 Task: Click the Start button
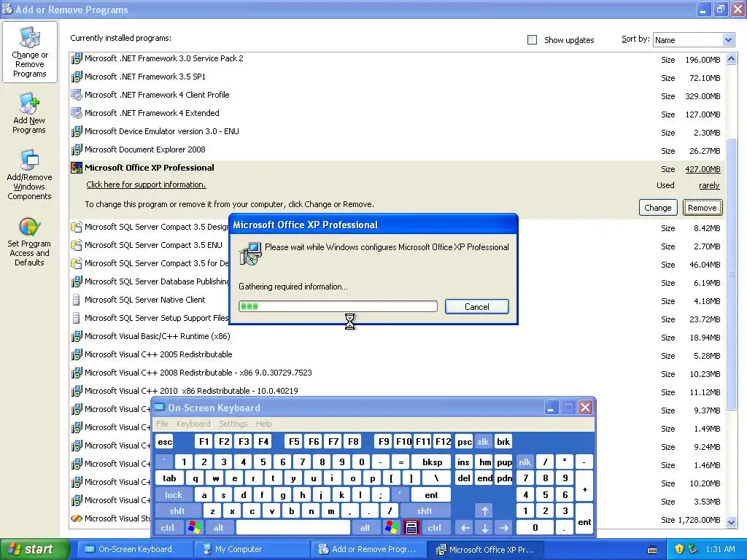click(x=34, y=549)
